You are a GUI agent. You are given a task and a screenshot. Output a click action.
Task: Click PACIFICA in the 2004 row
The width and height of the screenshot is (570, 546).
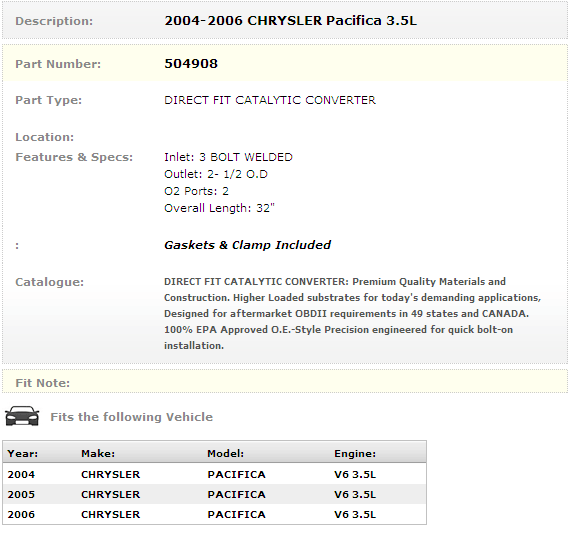click(237, 474)
